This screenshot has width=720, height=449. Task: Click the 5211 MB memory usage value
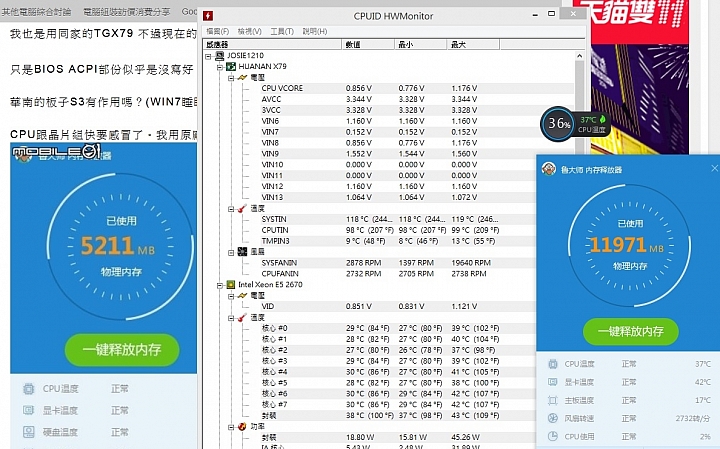118,246
